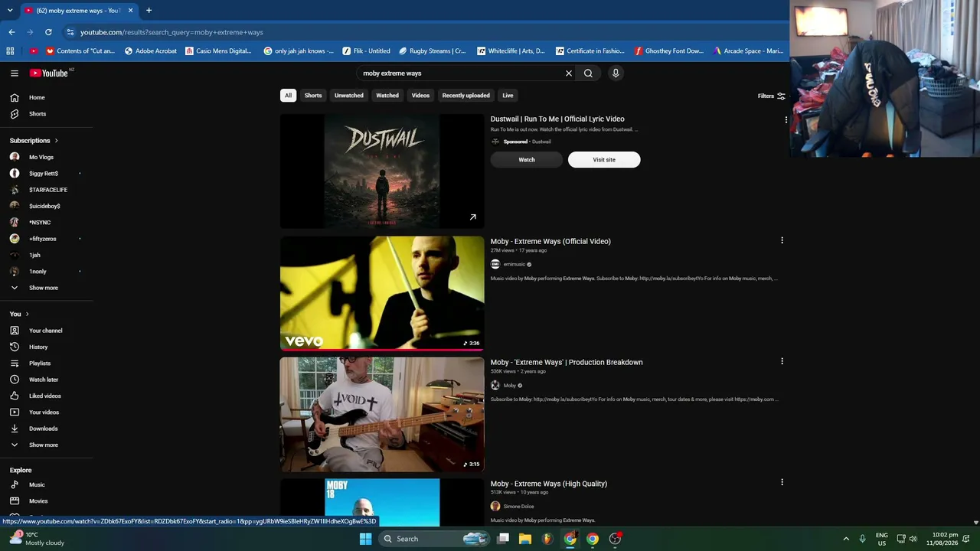Click the Watch button on Dustwail ad
This screenshot has width=980, height=551.
coord(527,160)
